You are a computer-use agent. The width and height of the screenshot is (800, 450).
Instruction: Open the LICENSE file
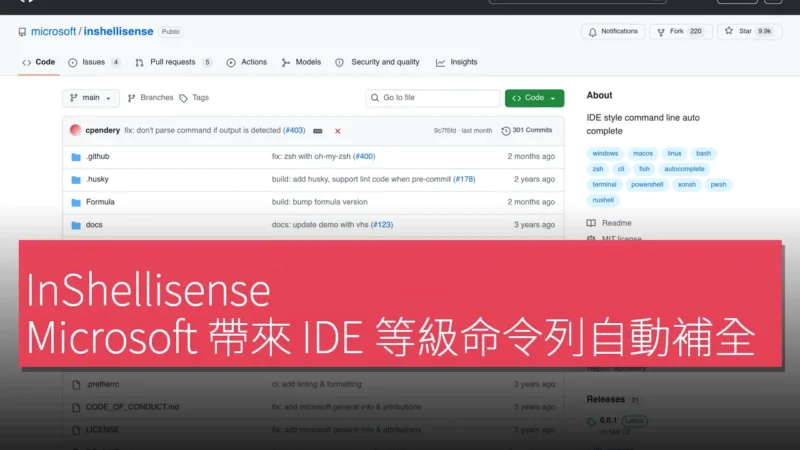coord(102,430)
